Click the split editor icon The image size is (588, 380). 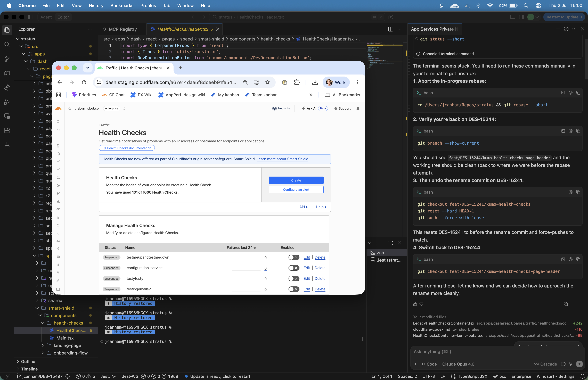click(x=390, y=29)
